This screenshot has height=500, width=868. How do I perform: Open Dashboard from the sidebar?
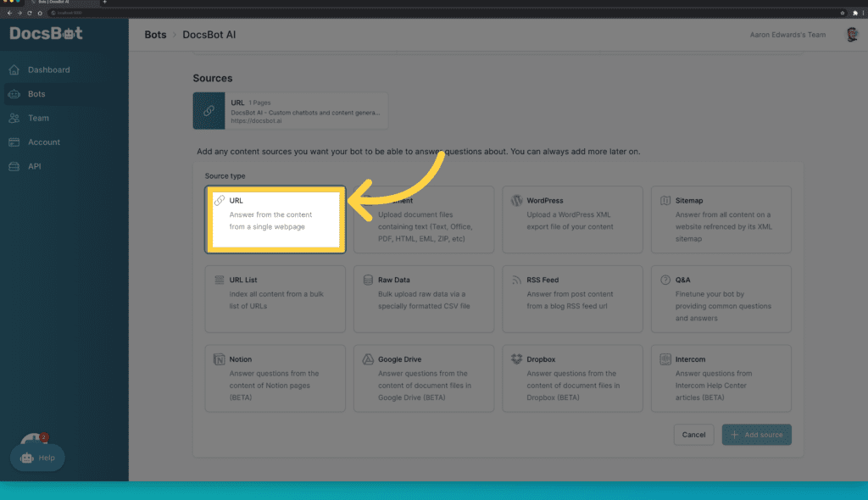coord(48,69)
